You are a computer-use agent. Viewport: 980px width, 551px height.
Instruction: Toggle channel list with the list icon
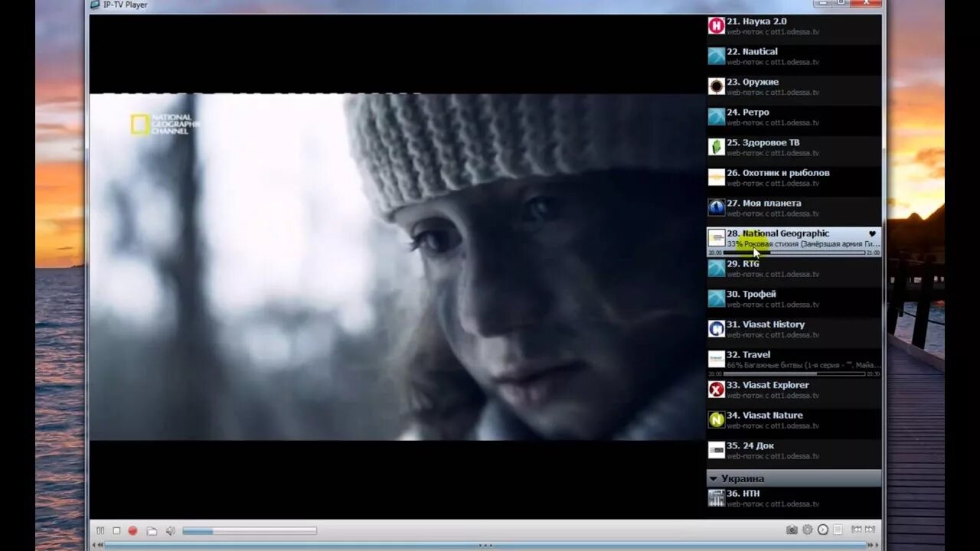coord(838,530)
